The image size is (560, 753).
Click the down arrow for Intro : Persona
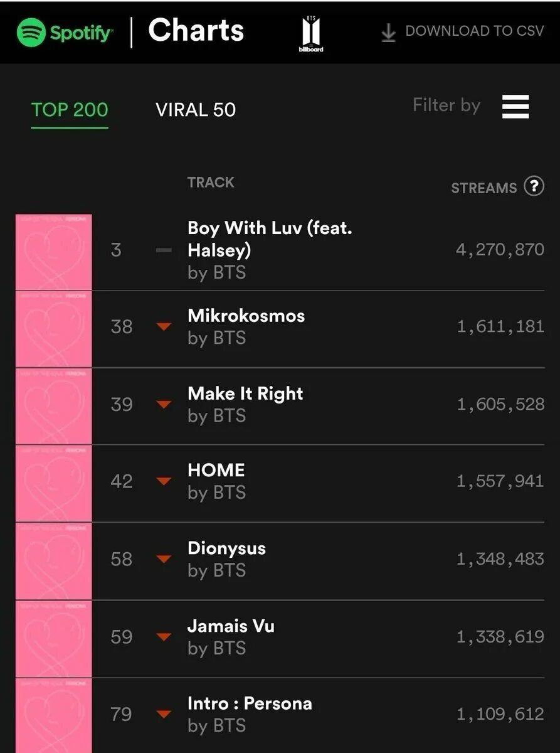click(164, 713)
